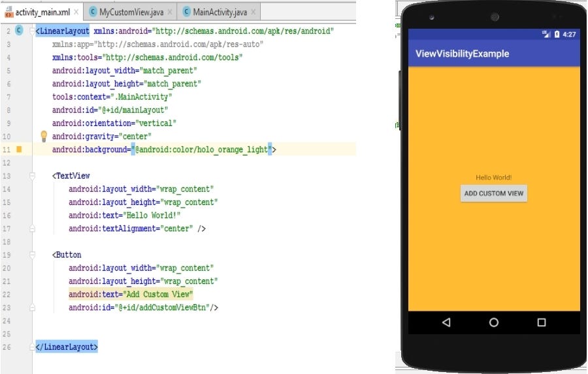Click the XML file icon on activity_main.xml tab
The height and width of the screenshot is (374, 588).
(8, 12)
